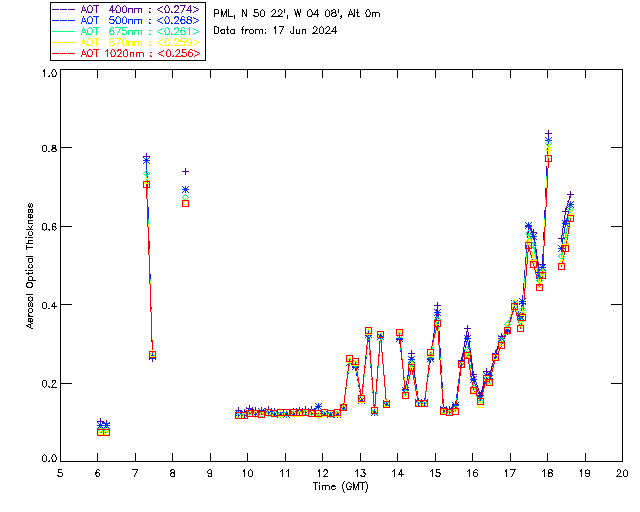
Task: Click the x-axis tick label 7
Action: point(136,473)
